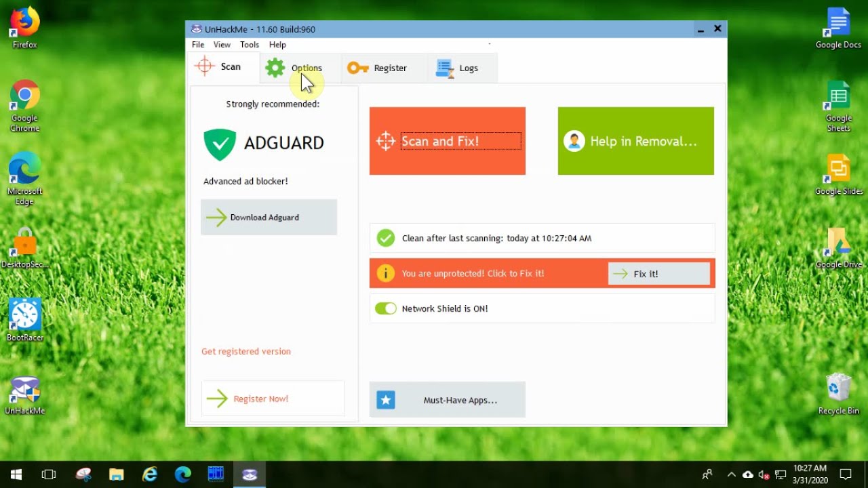Click the UnHackMe window title bar icon
The image size is (868, 488).
click(197, 29)
